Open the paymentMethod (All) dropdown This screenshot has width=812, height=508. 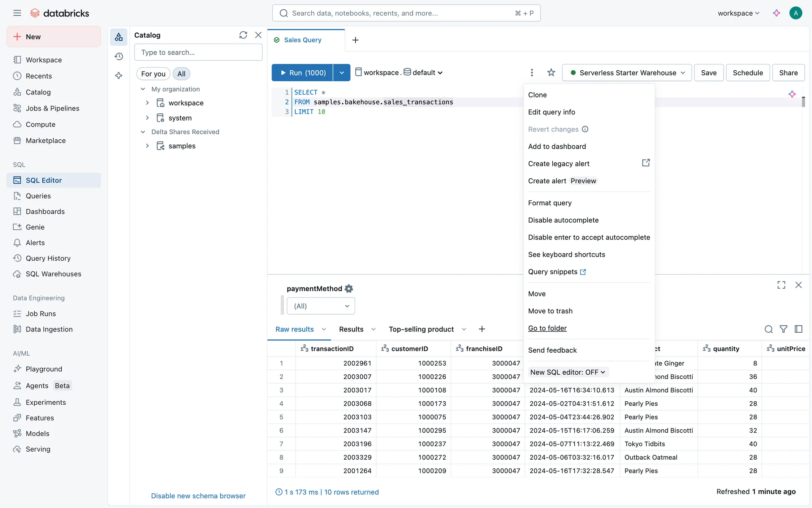click(321, 306)
